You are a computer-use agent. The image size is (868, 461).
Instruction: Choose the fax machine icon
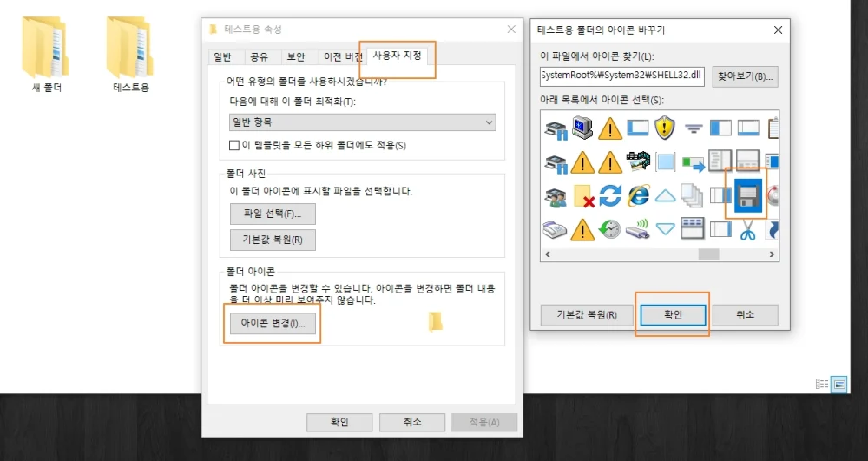[x=555, y=229]
